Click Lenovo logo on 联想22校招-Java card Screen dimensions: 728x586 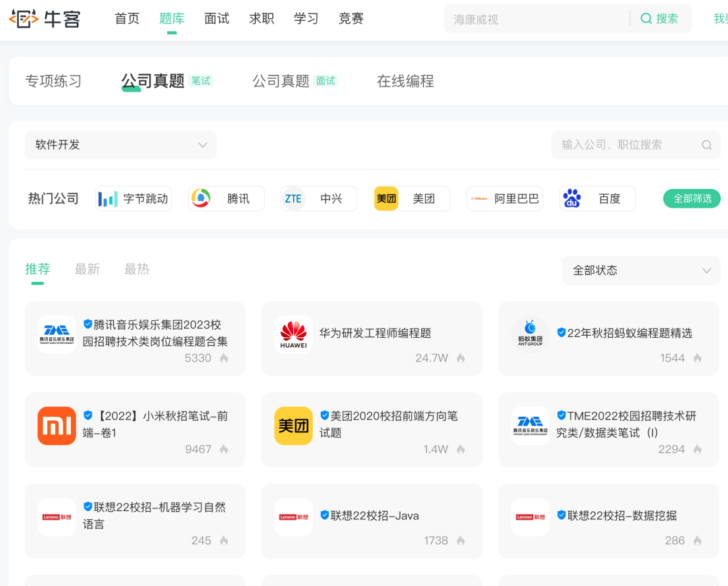click(293, 517)
